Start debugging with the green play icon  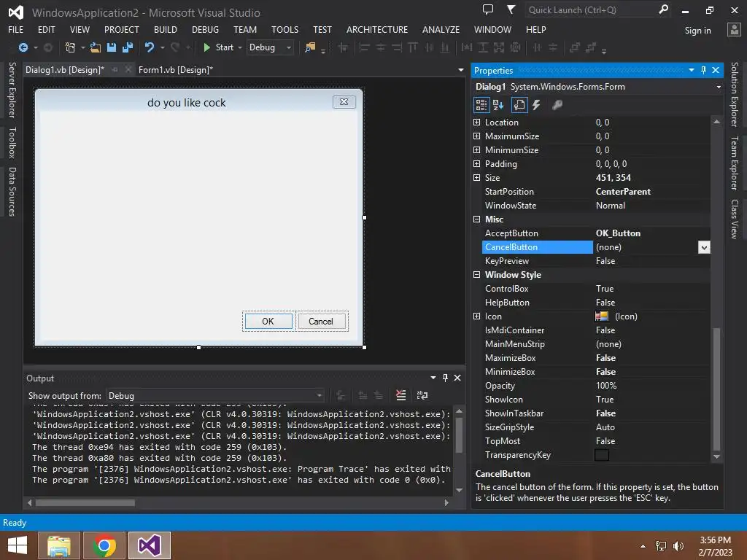[206, 47]
